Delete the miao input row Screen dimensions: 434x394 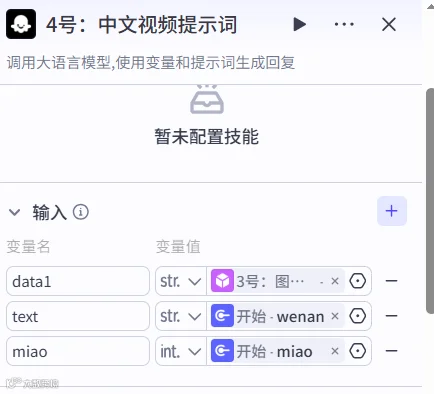click(x=391, y=351)
